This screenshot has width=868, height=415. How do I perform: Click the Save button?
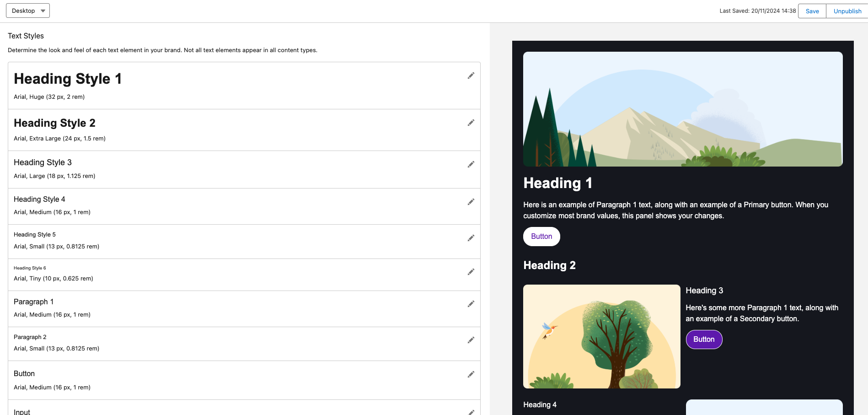click(812, 11)
